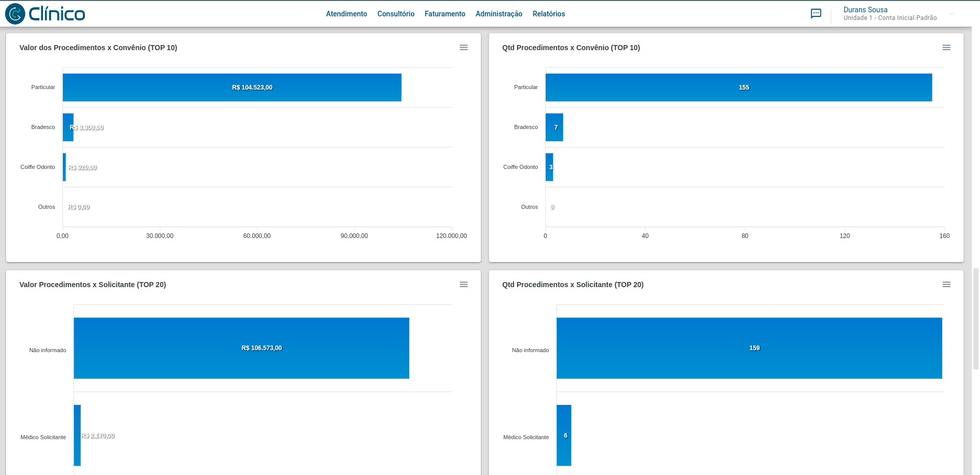Select the Não informado R$ 106.573,00 bar
Image resolution: width=980 pixels, height=475 pixels.
point(241,348)
